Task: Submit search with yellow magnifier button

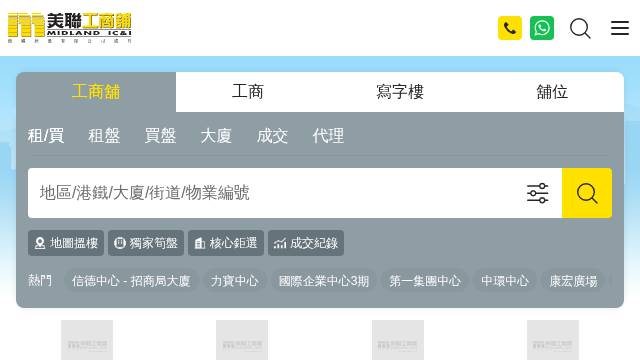Action: point(587,193)
